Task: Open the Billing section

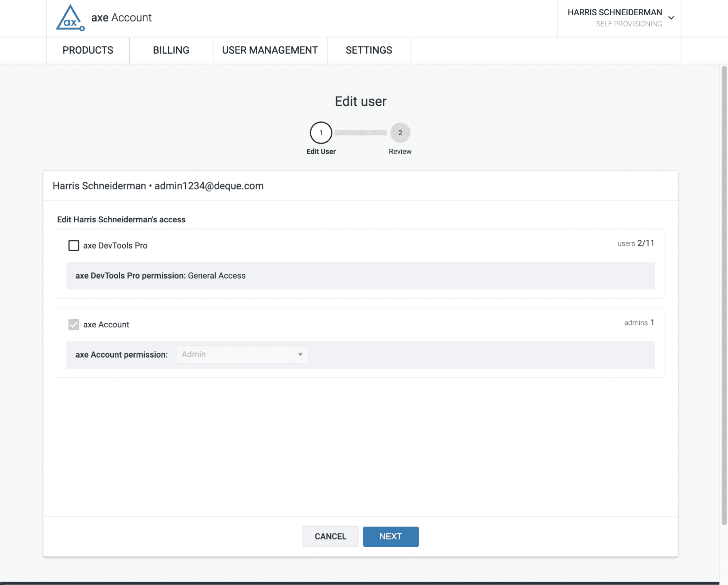Action: [171, 50]
